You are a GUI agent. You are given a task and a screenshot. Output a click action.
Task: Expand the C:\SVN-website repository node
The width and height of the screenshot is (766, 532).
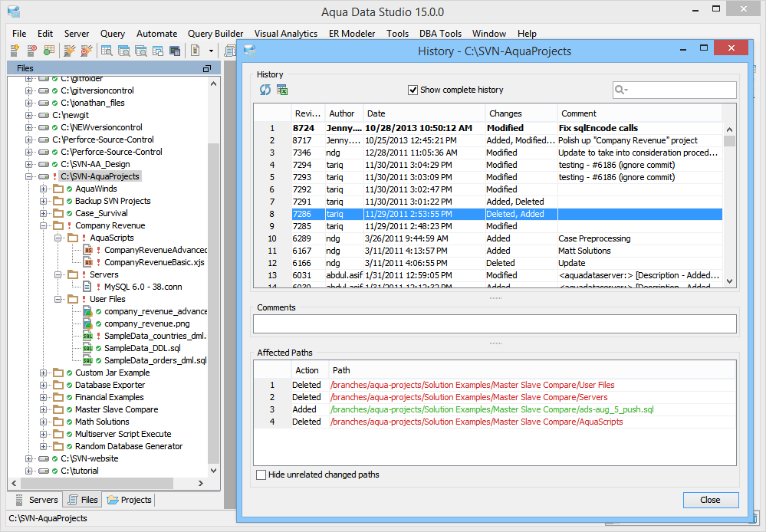(29, 458)
